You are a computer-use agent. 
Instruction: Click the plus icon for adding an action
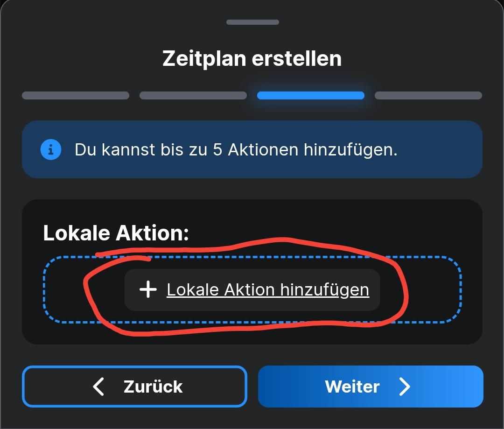coord(148,290)
